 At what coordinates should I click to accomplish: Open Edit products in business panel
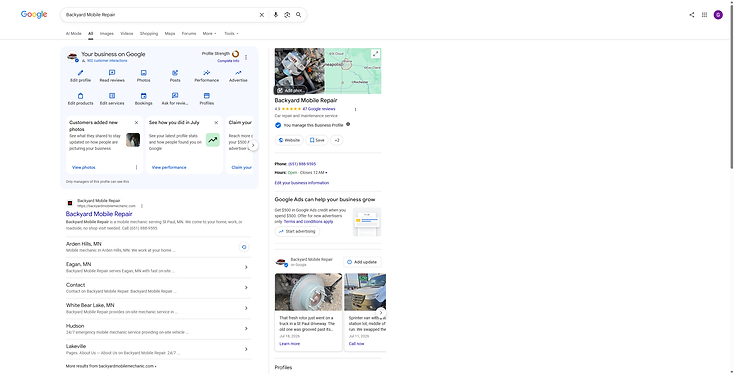click(x=81, y=99)
